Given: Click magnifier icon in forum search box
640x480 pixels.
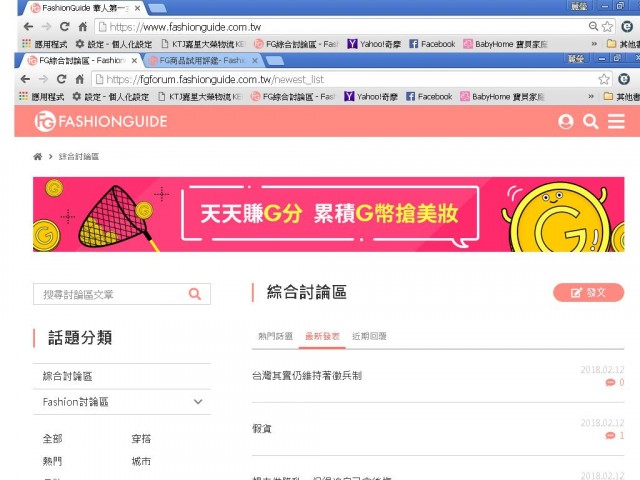Looking at the screenshot, I should pos(195,294).
